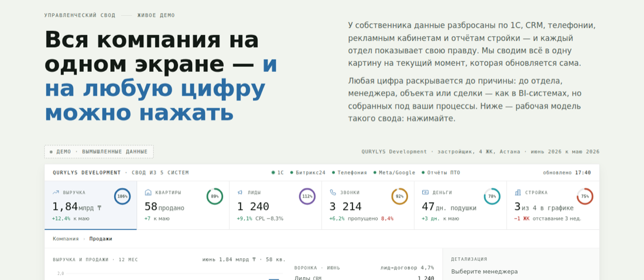Click the Выберите менеджера prompt in Детализация
The height and width of the screenshot is (280, 644).
(x=484, y=271)
